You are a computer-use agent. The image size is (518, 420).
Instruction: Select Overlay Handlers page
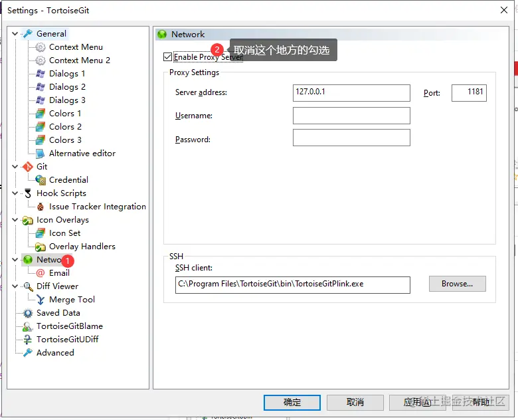82,247
